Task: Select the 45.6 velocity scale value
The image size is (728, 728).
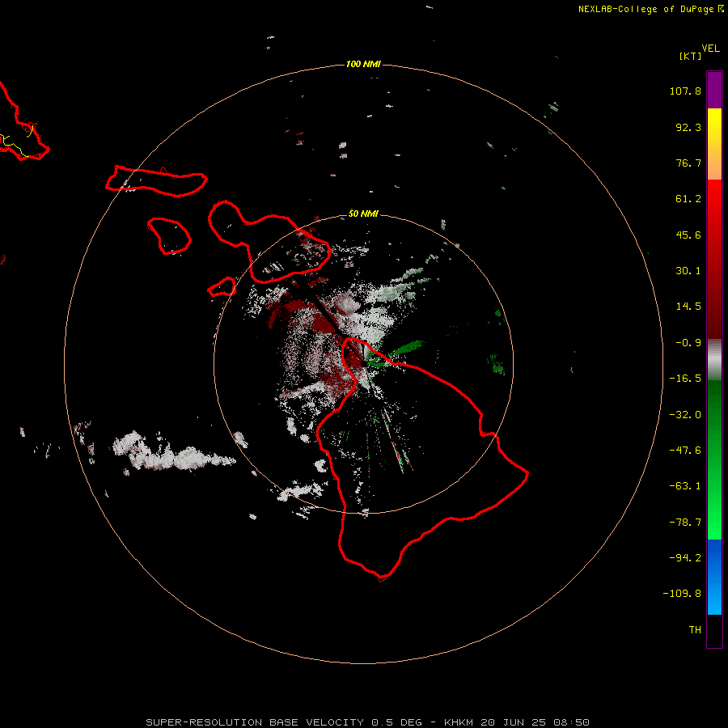Action: click(688, 235)
